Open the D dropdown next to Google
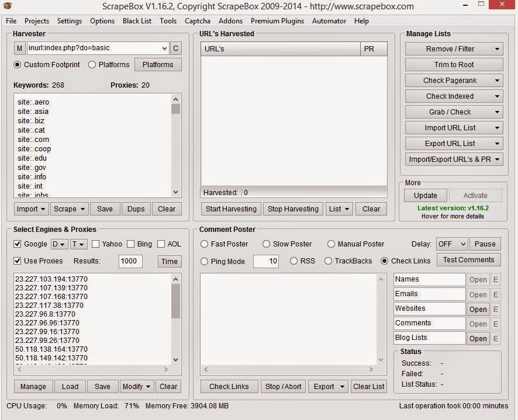This screenshot has height=420, width=518. (58, 244)
